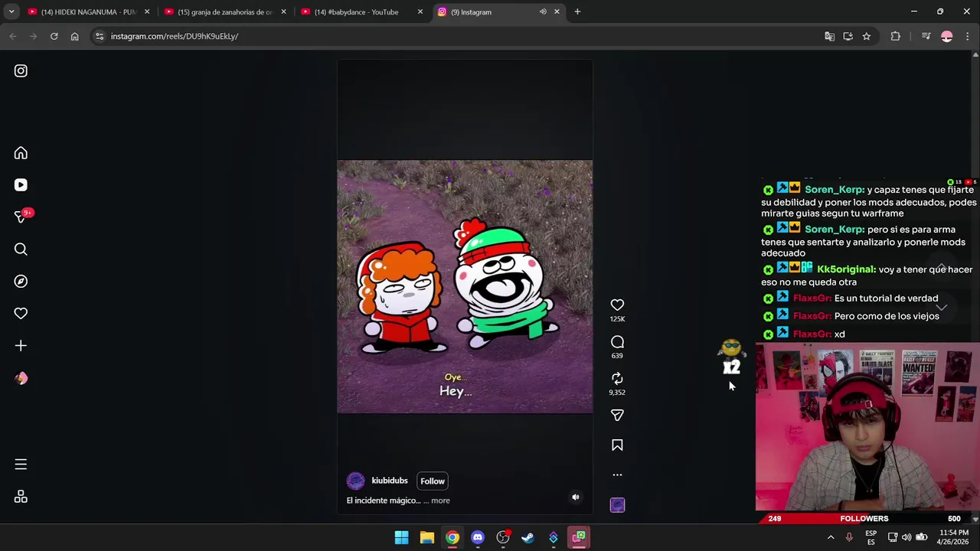Image resolution: width=980 pixels, height=551 pixels.
Task: Open media controls music icon
Action: (x=926, y=36)
